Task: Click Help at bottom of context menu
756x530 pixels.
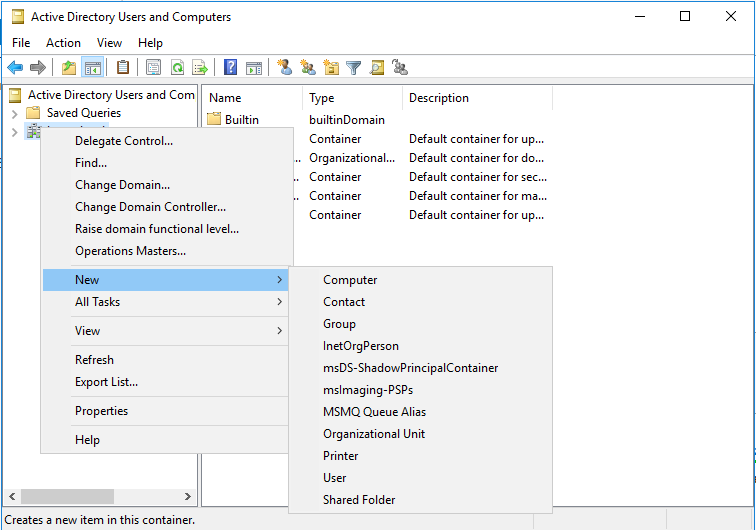Action: click(x=167, y=440)
